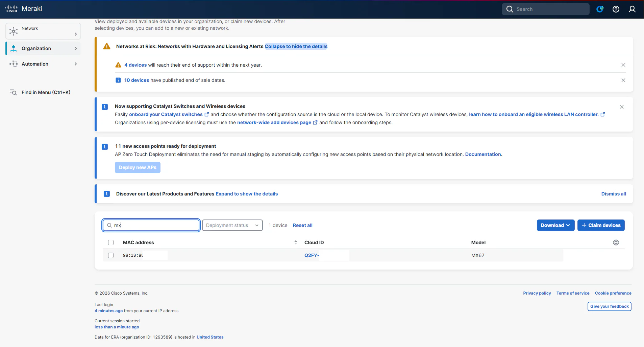Image resolution: width=644 pixels, height=347 pixels.
Task: Open the Organization menu item
Action: [44, 48]
